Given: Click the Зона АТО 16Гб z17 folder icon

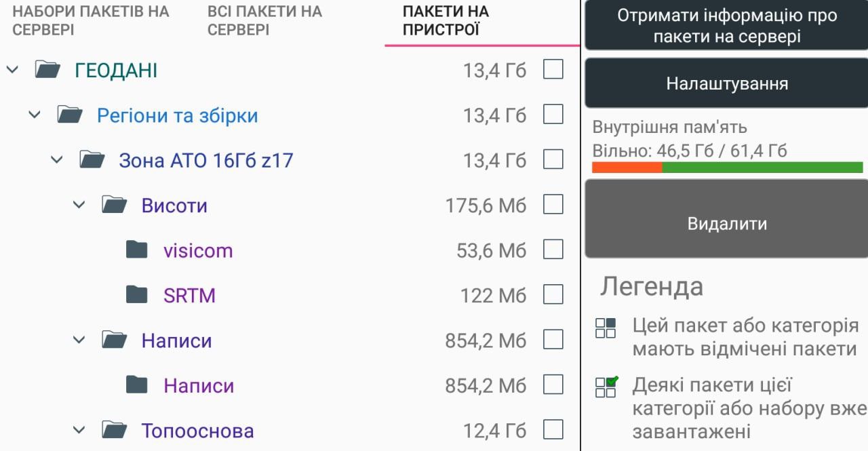Looking at the screenshot, I should click(92, 160).
